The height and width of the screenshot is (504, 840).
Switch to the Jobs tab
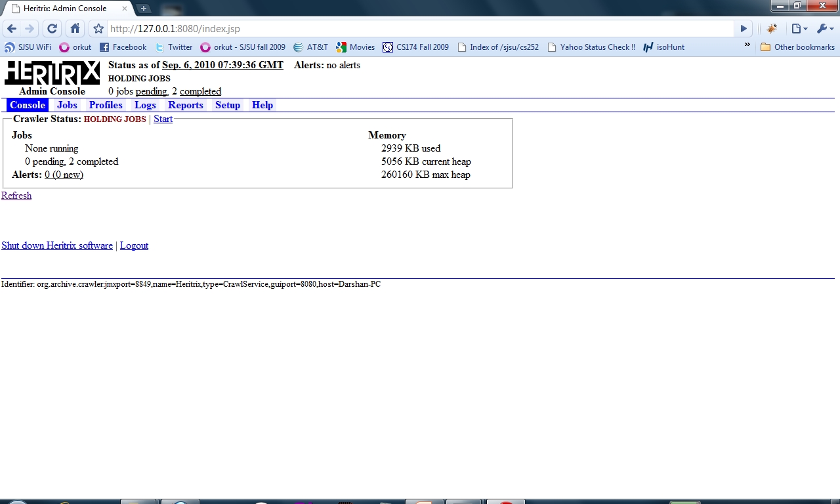[x=67, y=105]
